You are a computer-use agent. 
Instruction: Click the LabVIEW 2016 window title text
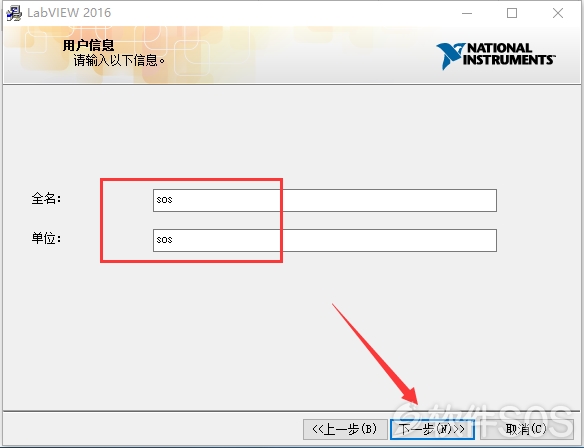pyautogui.click(x=69, y=13)
